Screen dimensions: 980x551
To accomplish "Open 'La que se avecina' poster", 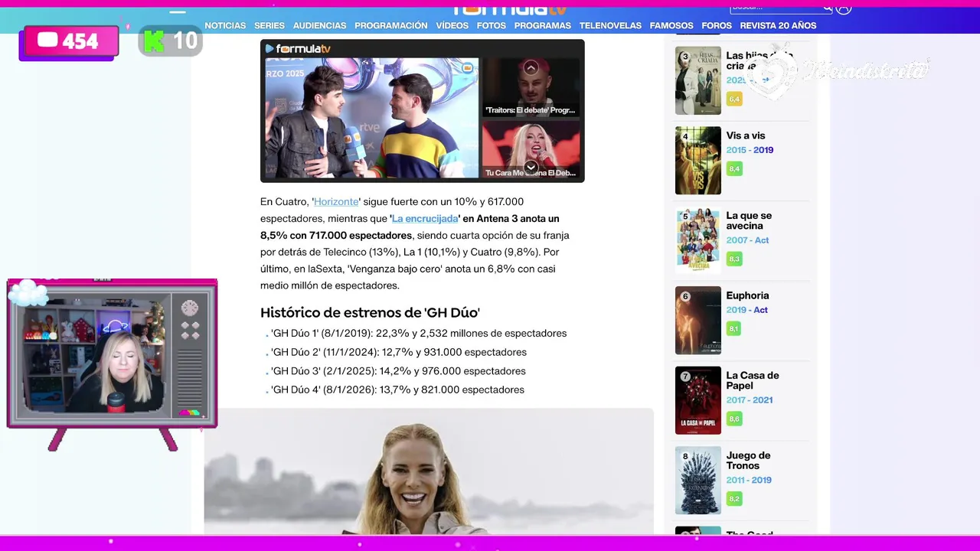I will point(698,240).
